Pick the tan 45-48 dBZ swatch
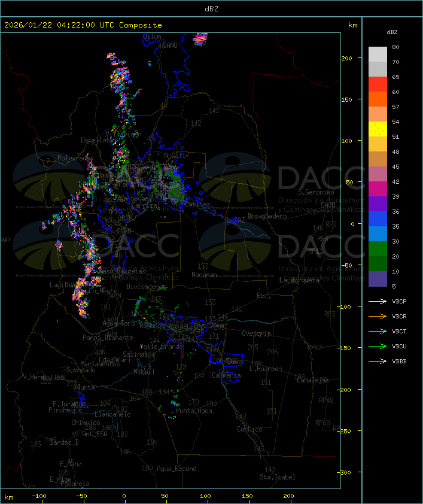Image resolution: width=423 pixels, height=504 pixels. (378, 159)
